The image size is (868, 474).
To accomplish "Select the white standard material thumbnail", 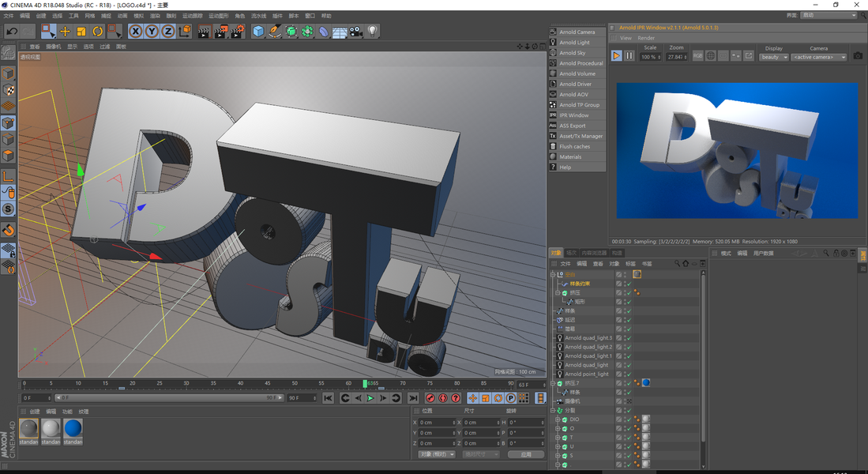I will (x=51, y=428).
